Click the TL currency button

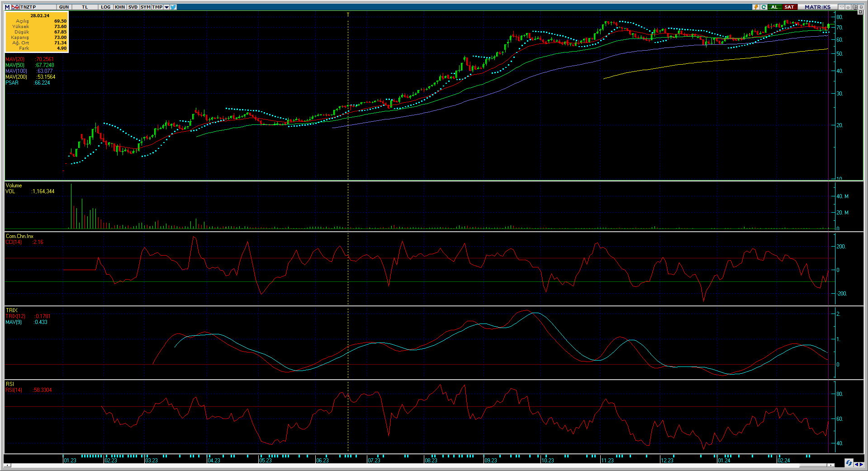[x=85, y=7]
